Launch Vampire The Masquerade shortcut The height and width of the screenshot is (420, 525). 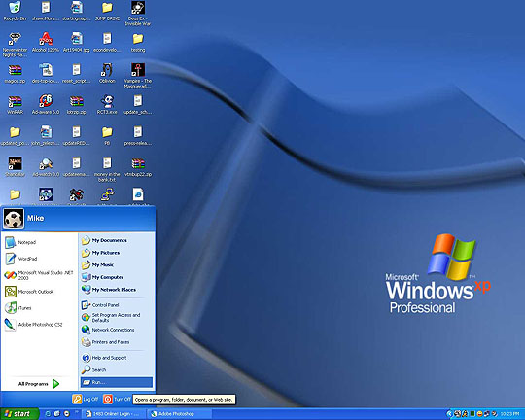[x=138, y=76]
